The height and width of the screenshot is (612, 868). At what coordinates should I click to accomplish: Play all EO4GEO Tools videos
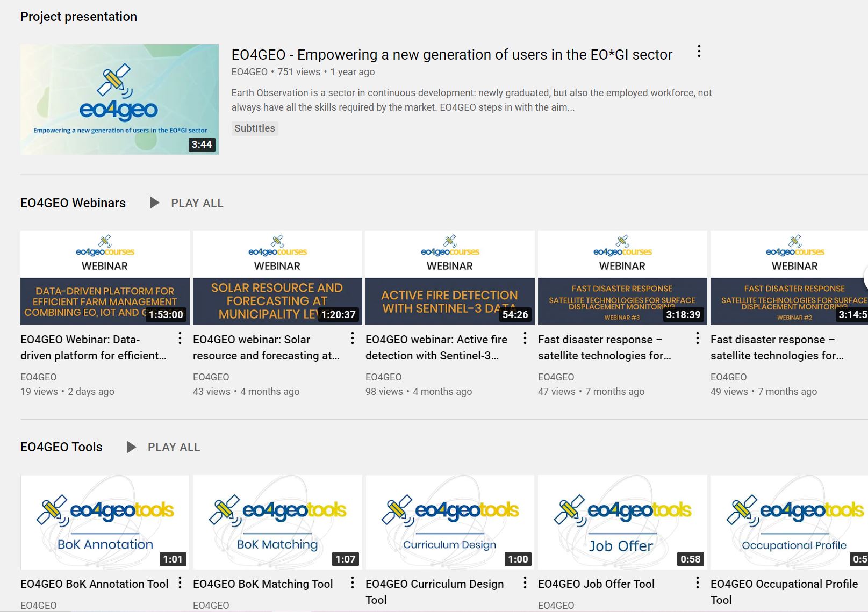(x=174, y=447)
